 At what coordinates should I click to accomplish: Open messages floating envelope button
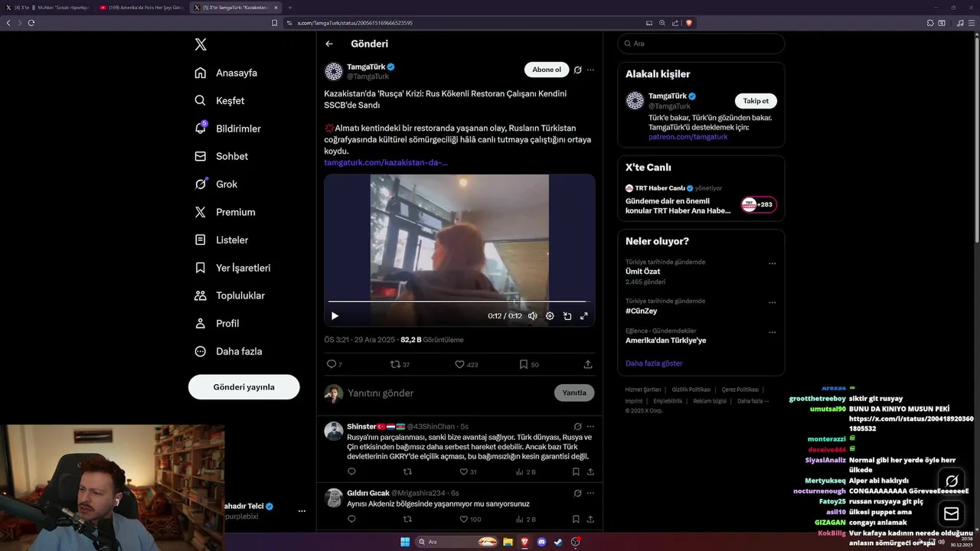[x=952, y=514]
